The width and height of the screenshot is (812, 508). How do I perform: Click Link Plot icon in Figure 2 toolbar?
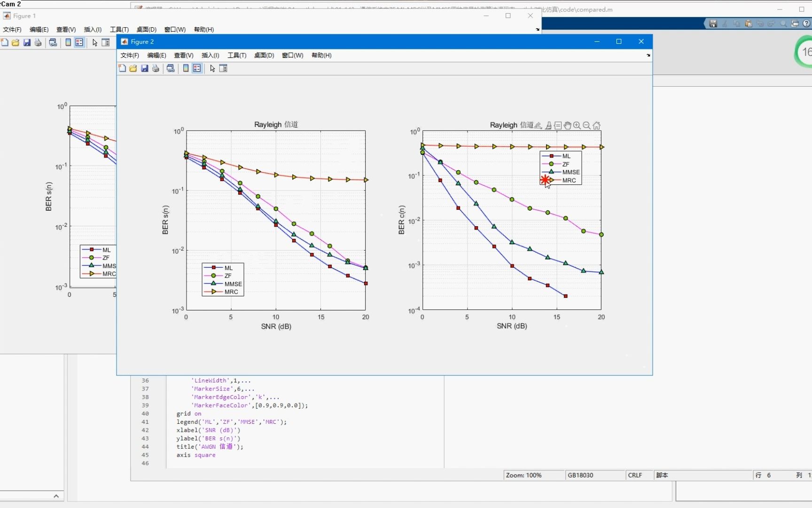tap(171, 68)
